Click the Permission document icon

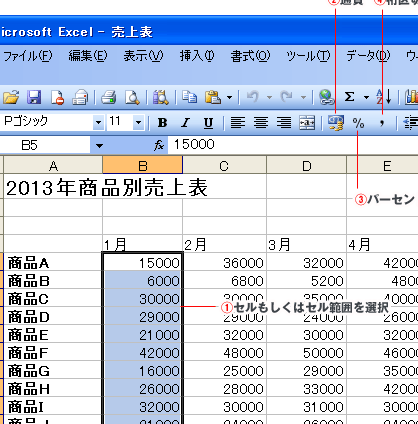click(x=57, y=97)
